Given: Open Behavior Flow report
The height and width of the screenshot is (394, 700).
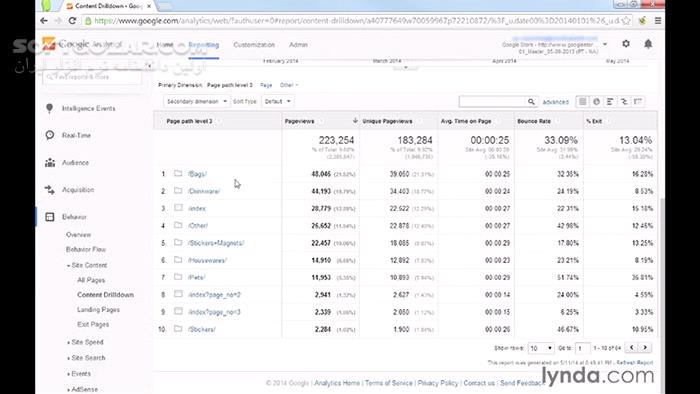Looking at the screenshot, I should [86, 249].
